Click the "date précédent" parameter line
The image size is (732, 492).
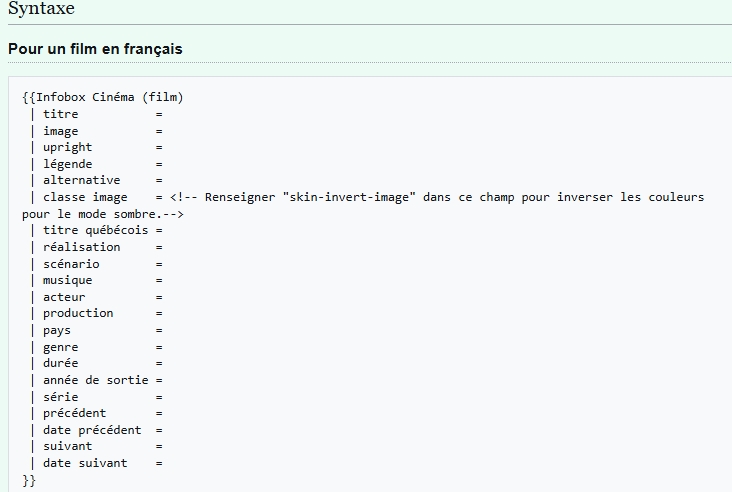[x=92, y=430]
